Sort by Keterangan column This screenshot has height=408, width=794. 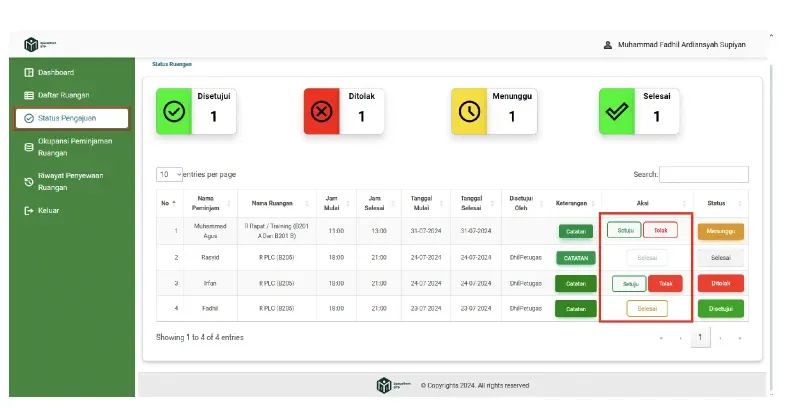point(575,203)
